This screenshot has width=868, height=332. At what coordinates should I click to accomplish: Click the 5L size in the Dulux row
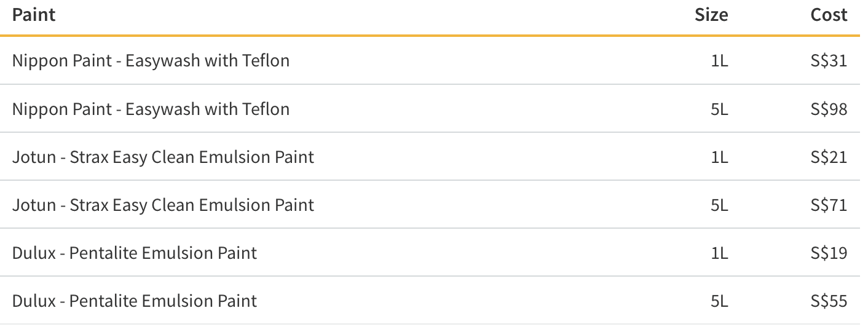coord(719,301)
